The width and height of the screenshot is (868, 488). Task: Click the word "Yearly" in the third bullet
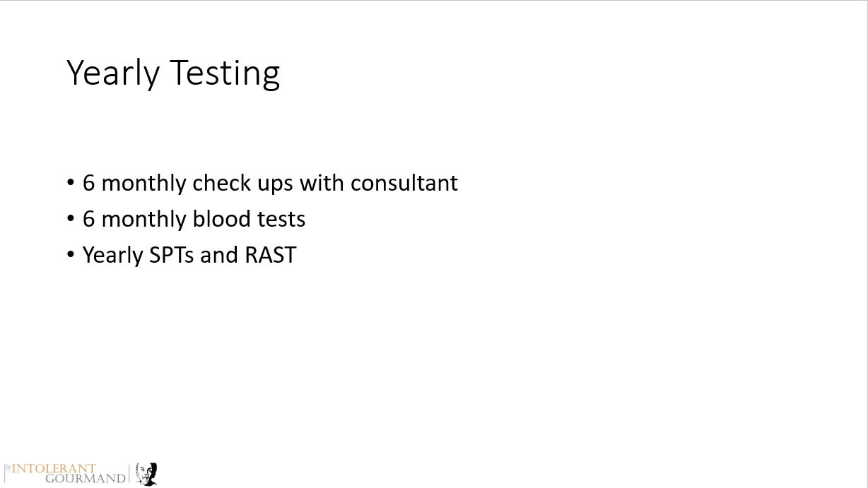click(113, 255)
